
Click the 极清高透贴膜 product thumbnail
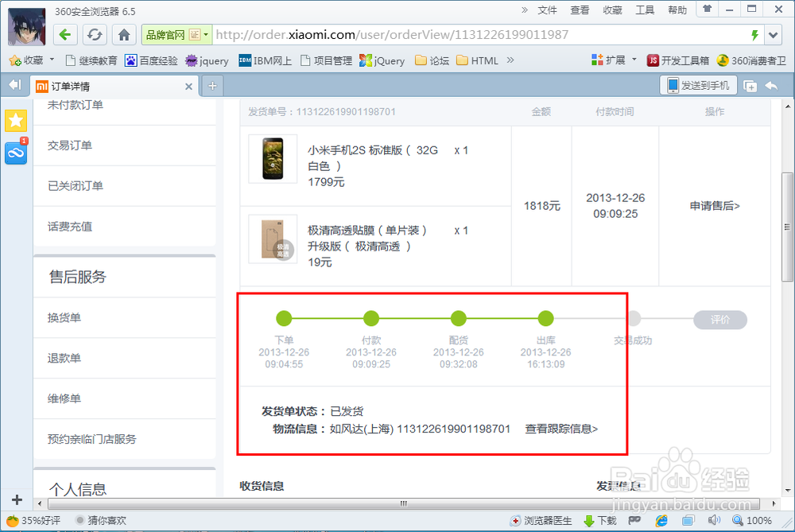[273, 239]
